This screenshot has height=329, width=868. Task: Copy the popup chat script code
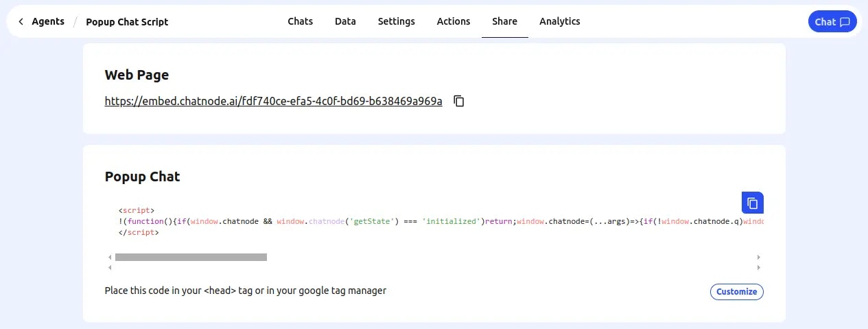coord(753,203)
